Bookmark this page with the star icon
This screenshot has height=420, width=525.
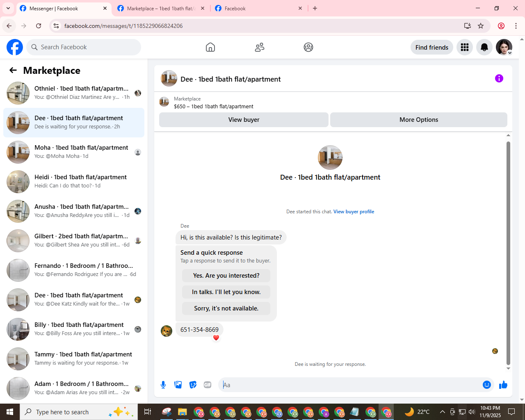pos(481,26)
